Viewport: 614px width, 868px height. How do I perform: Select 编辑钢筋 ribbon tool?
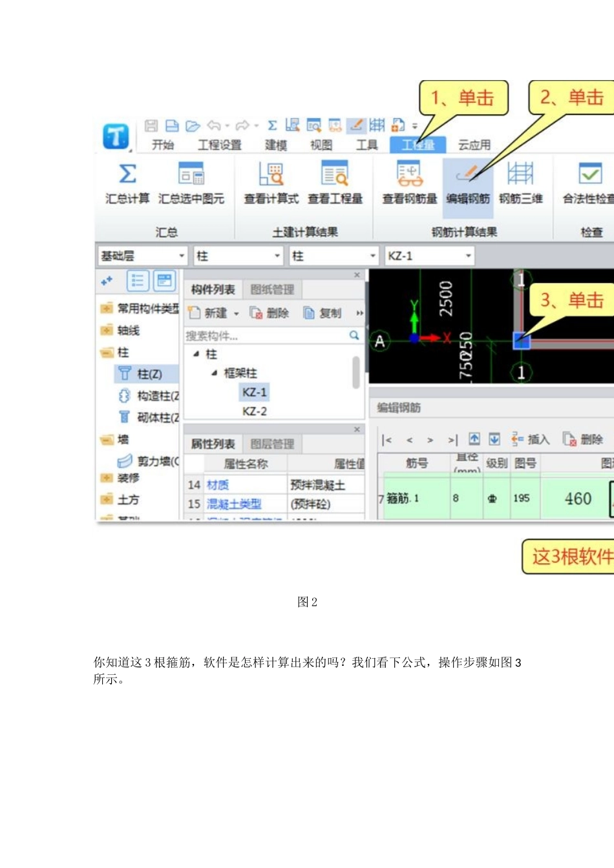[x=468, y=187]
